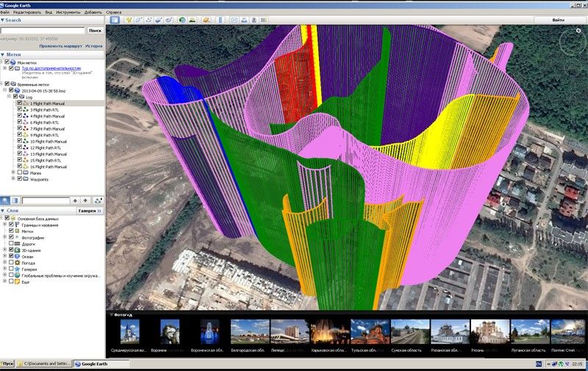Click the search input field
This screenshot has width=588, height=371.
(43, 30)
